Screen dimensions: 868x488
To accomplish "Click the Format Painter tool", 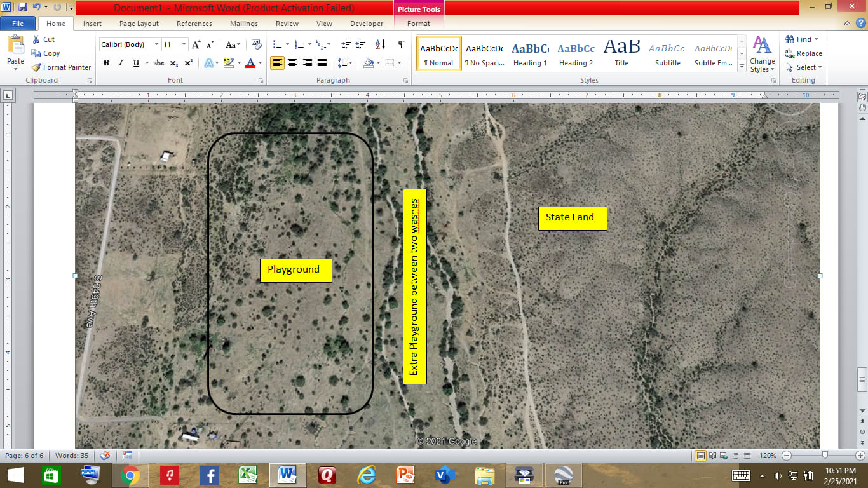I will click(61, 67).
